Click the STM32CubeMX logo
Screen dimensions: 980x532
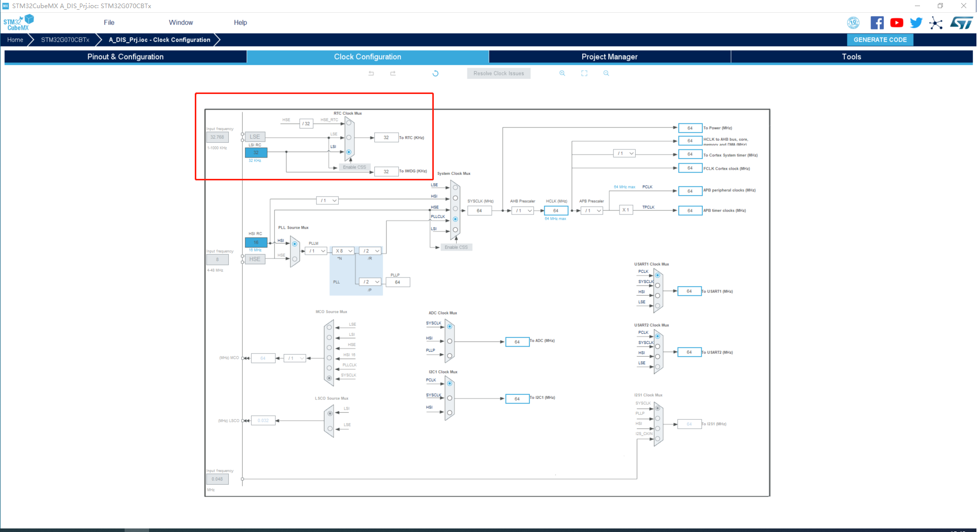tap(18, 23)
